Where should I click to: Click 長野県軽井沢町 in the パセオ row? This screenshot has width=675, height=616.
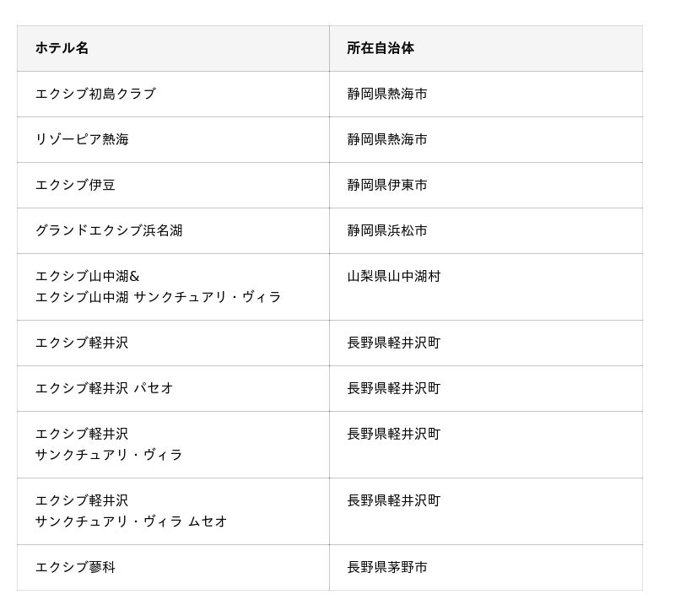[x=394, y=388]
